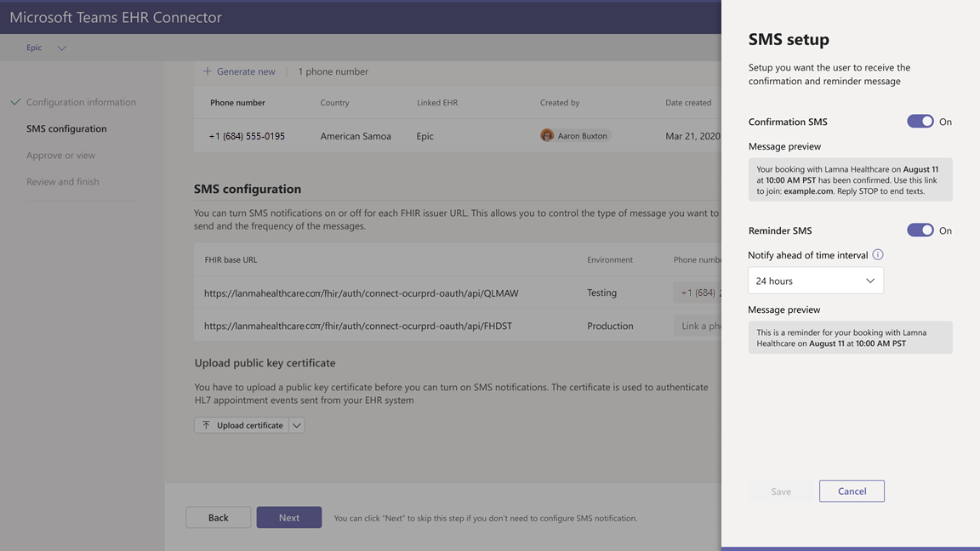Click the Confirmation SMS message preview box
Viewport: 980px width, 551px height.
850,179
